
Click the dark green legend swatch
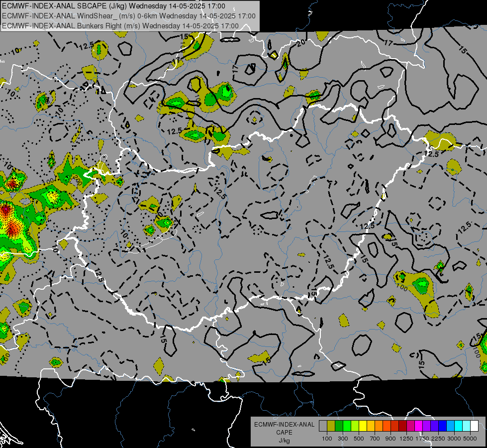point(339,426)
